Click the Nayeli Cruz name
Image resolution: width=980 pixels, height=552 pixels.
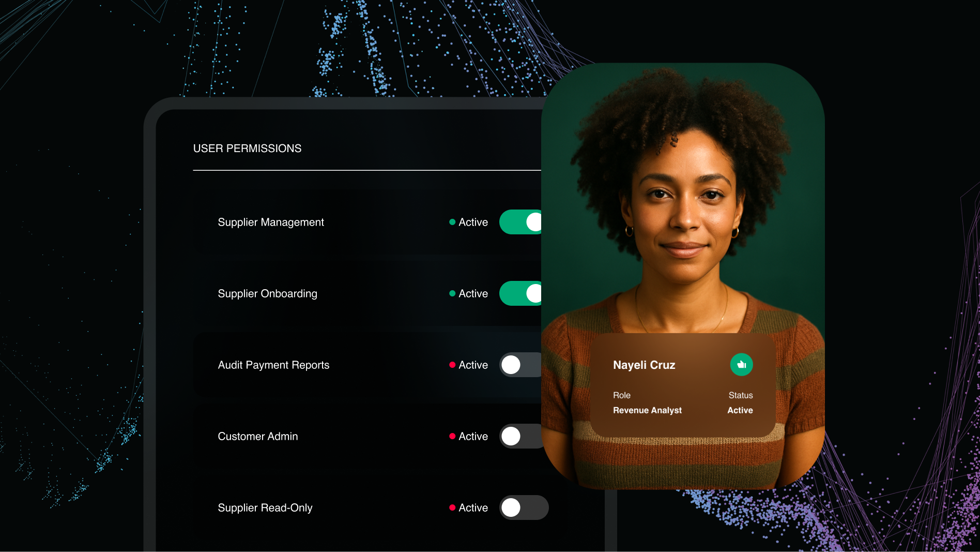(x=644, y=365)
